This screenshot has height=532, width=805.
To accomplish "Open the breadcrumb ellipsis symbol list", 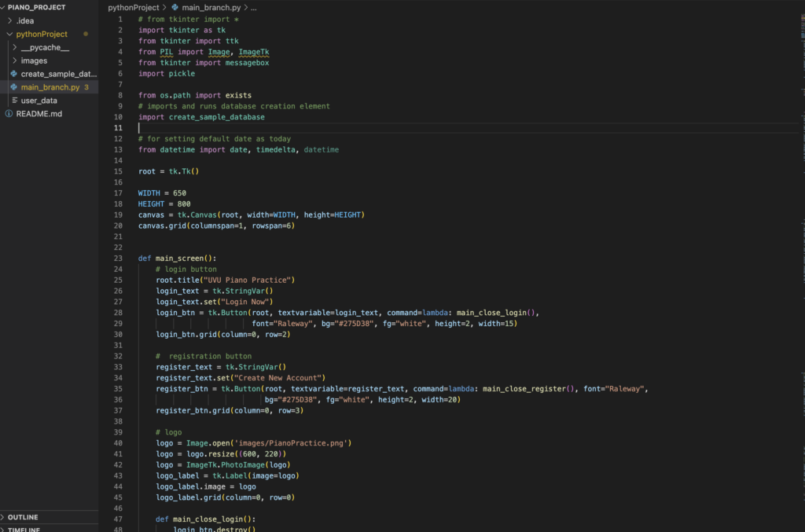I will 253,7.
